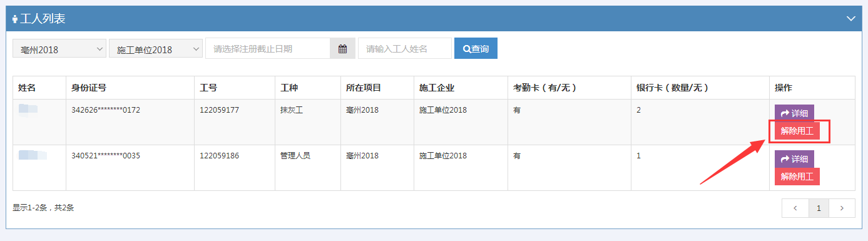This screenshot has height=241, width=868.
Task: Open the calendar date picker icon
Action: click(x=342, y=49)
